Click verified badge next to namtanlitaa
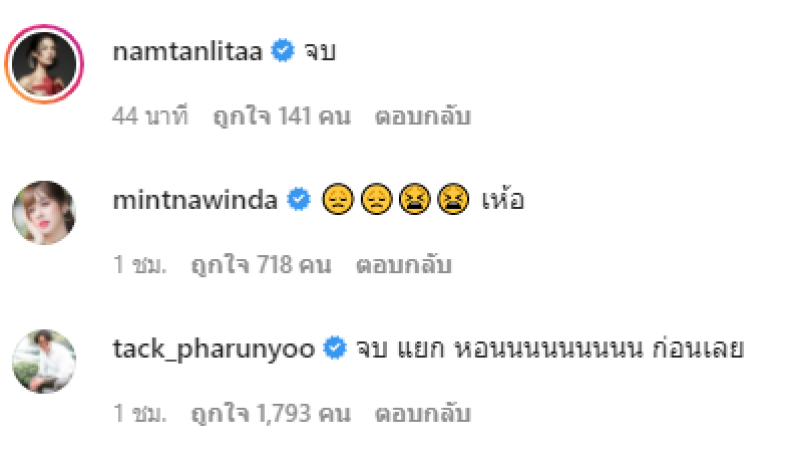The height and width of the screenshot is (458, 800). [x=283, y=50]
